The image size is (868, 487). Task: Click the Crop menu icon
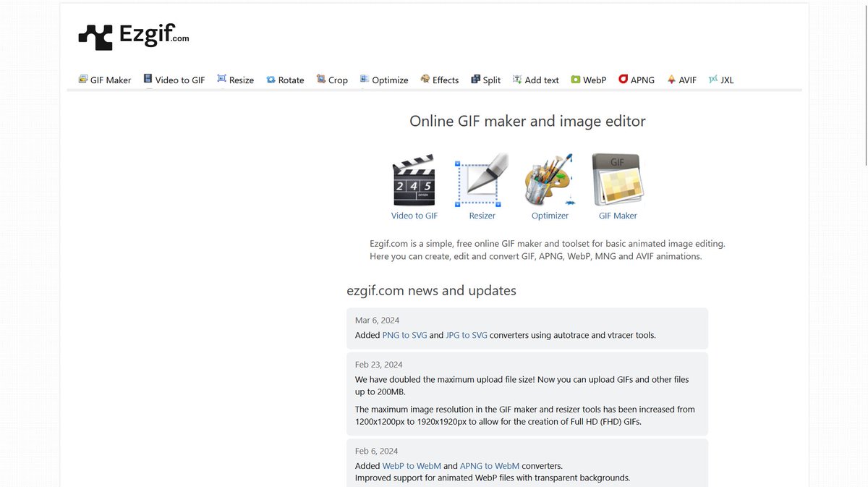click(x=321, y=79)
